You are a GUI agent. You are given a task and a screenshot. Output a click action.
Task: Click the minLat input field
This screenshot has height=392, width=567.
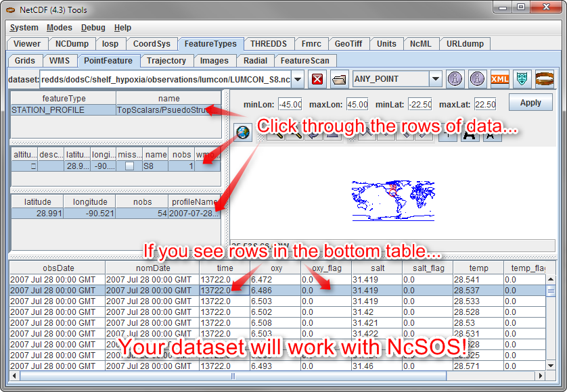point(420,104)
